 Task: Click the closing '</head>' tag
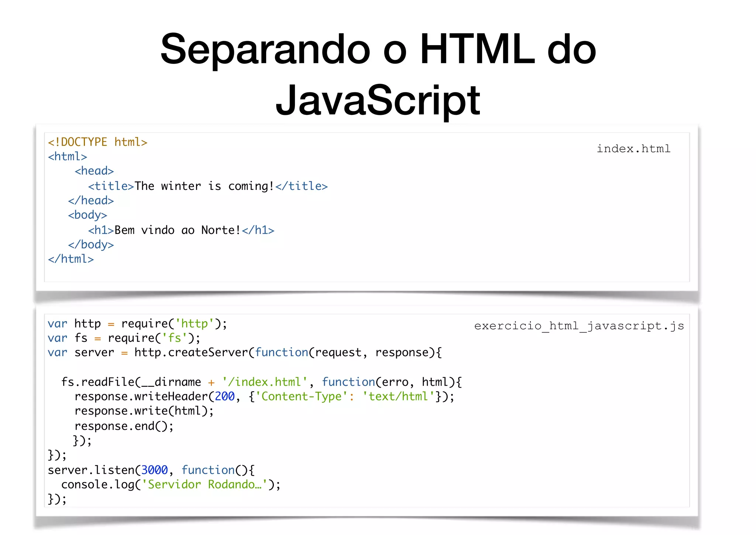[x=91, y=201]
